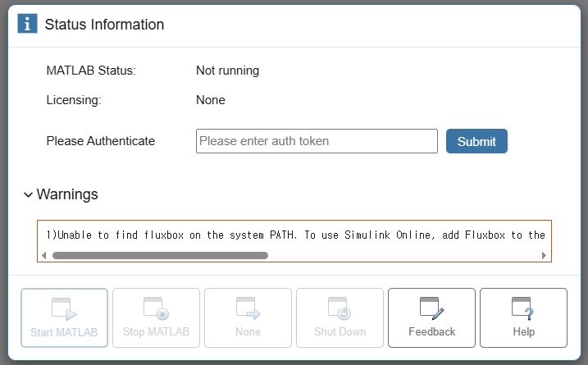The image size is (588, 365).
Task: Click the Licensing 'None' value
Action: [211, 100]
